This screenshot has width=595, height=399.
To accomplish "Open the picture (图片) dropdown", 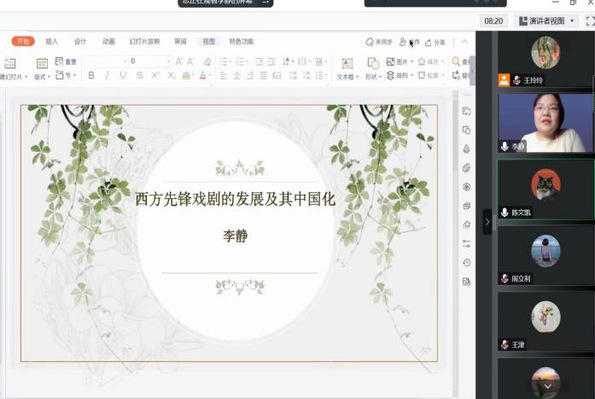I will [399, 62].
